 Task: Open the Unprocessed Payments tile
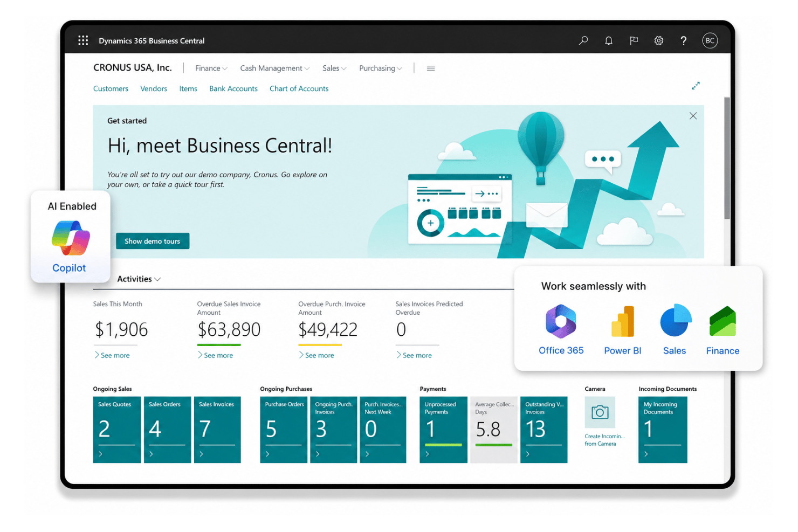point(443,430)
